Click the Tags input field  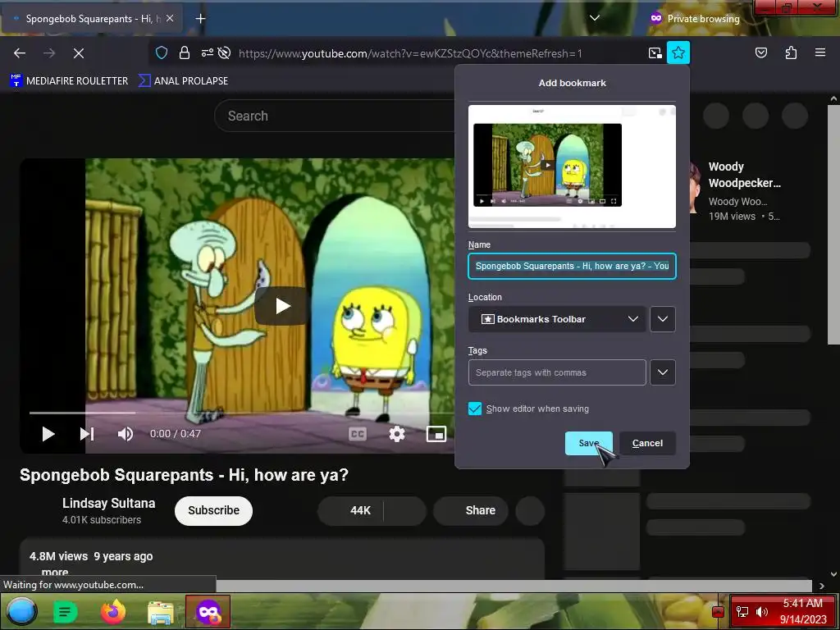(557, 372)
